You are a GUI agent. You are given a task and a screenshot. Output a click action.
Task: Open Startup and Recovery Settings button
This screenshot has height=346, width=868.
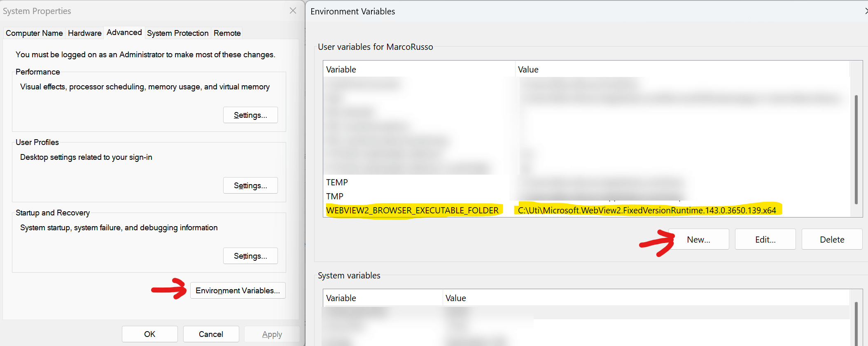coord(250,256)
